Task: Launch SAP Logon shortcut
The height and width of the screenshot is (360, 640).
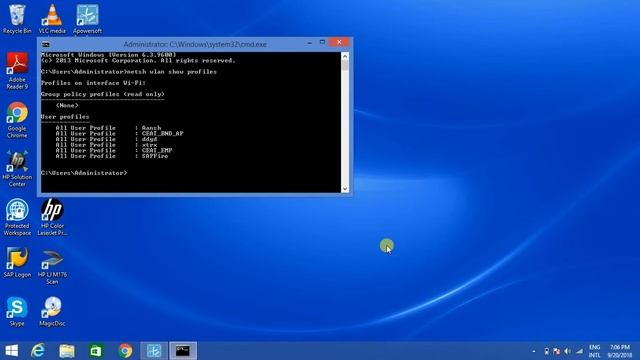Action: [17, 262]
